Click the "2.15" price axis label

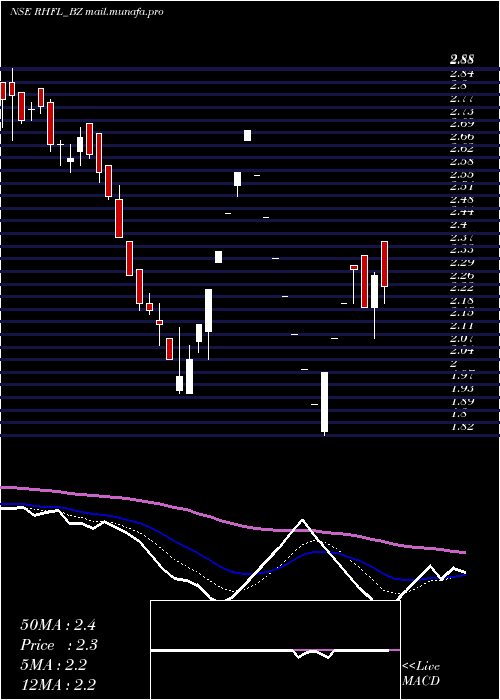462,312
